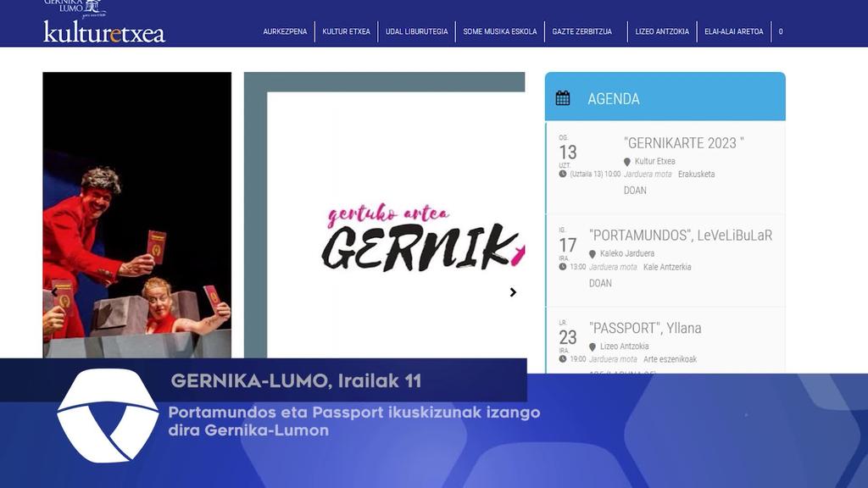Click the Kale Antzerkia activity type label
This screenshot has height=488, width=868.
tap(667, 267)
